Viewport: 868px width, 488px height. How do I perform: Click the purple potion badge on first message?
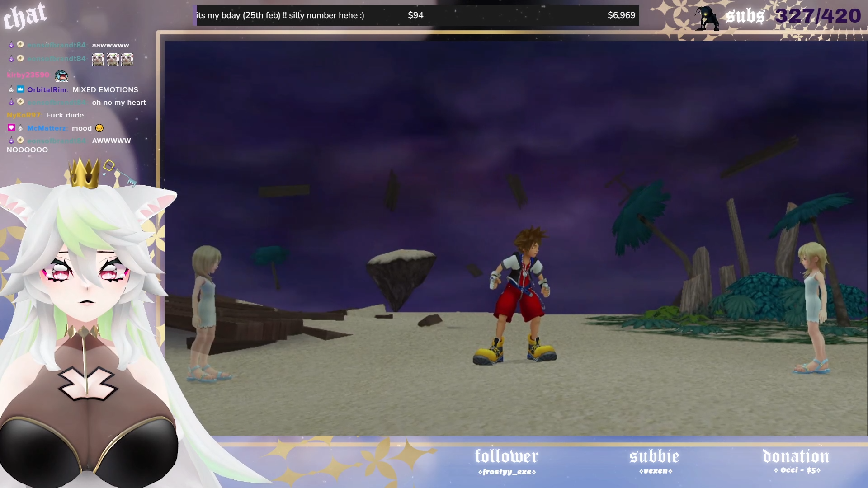tap(11, 45)
